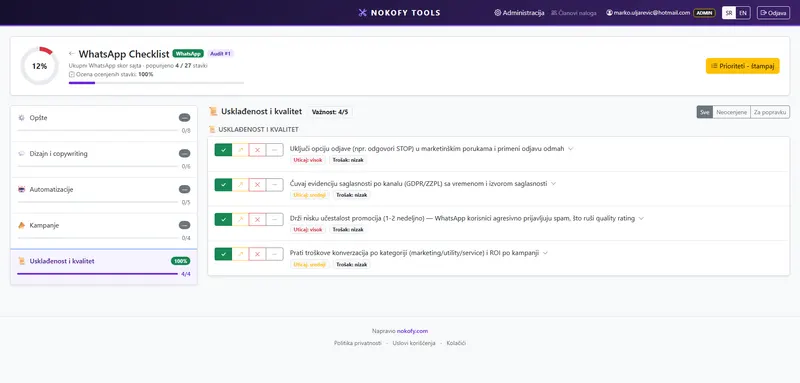This screenshot has width=800, height=383.
Task: Click the 12% circular progress gauge
Action: 39,66
